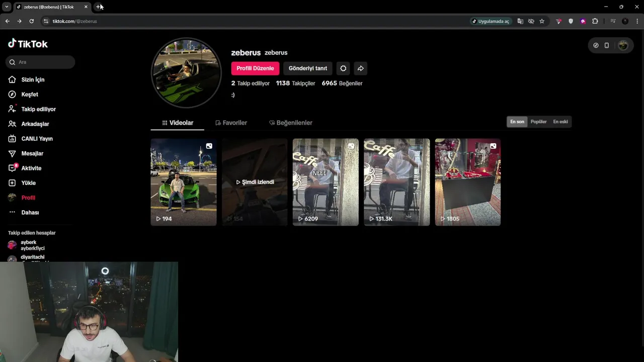Click the Chrome translate page icon
Screen dimensions: 644x362
[x=520, y=21]
